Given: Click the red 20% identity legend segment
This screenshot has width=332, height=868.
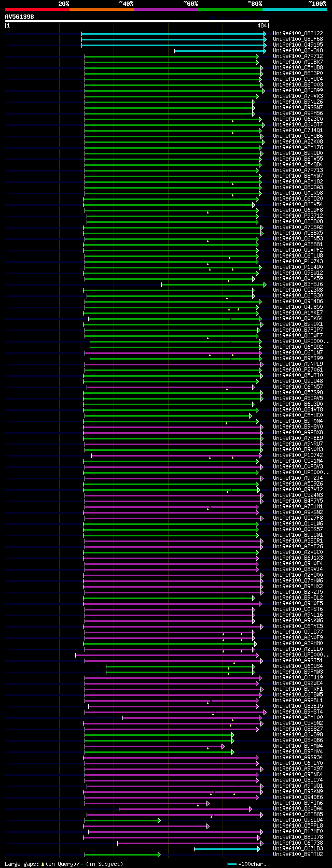Looking at the screenshot, I should pos(37,9).
